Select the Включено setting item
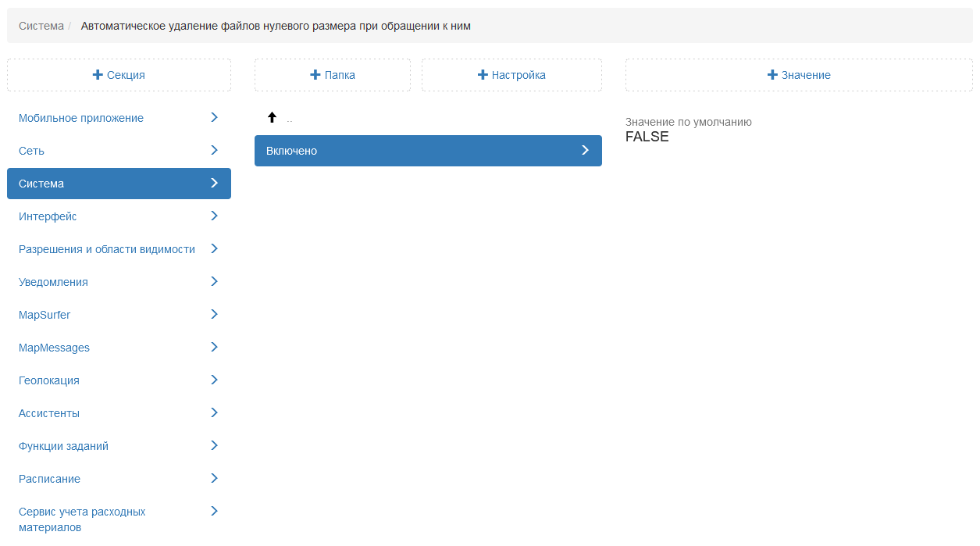 coord(428,151)
